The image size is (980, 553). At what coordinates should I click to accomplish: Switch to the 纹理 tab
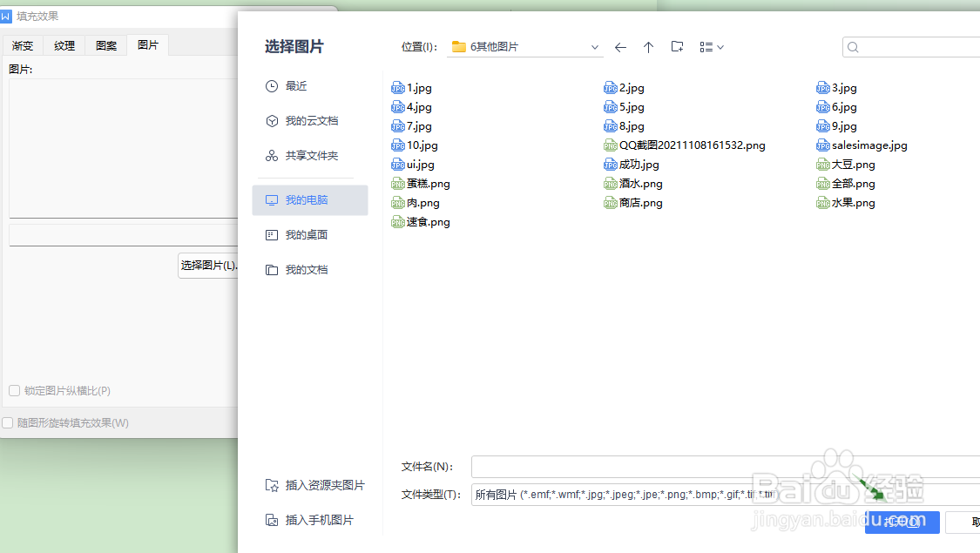63,44
